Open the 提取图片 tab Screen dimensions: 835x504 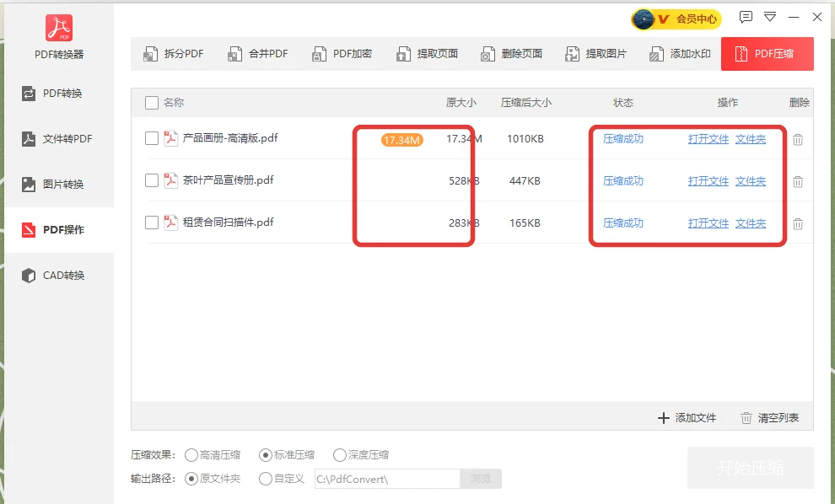pyautogui.click(x=595, y=54)
